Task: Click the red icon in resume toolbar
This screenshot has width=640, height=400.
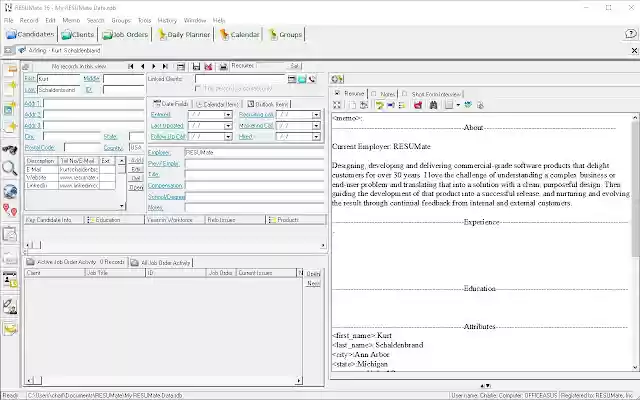Action: 418,105
